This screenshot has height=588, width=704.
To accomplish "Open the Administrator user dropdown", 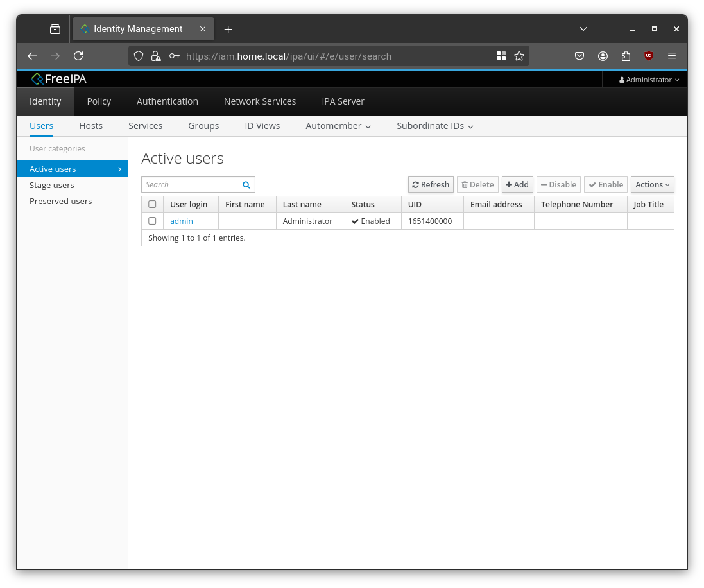I will [649, 80].
